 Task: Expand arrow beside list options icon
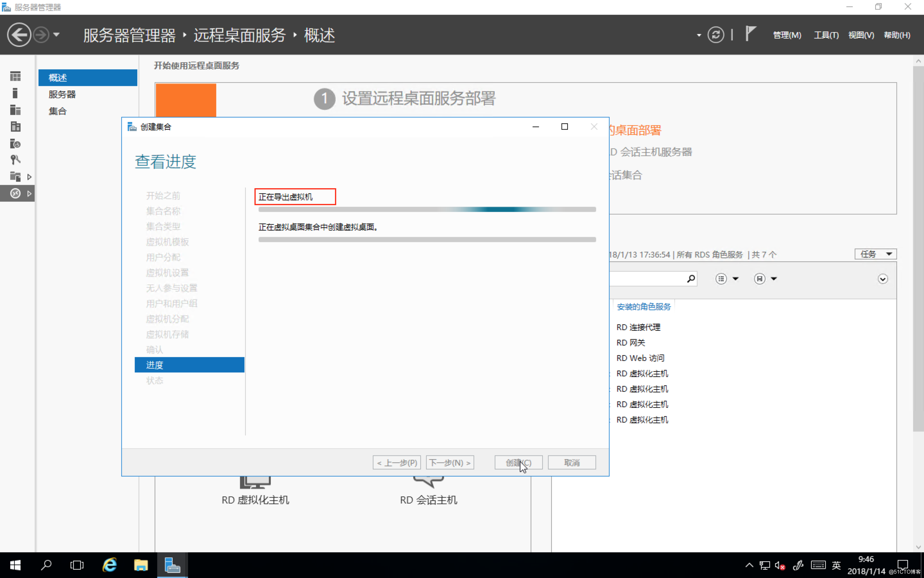pos(735,279)
